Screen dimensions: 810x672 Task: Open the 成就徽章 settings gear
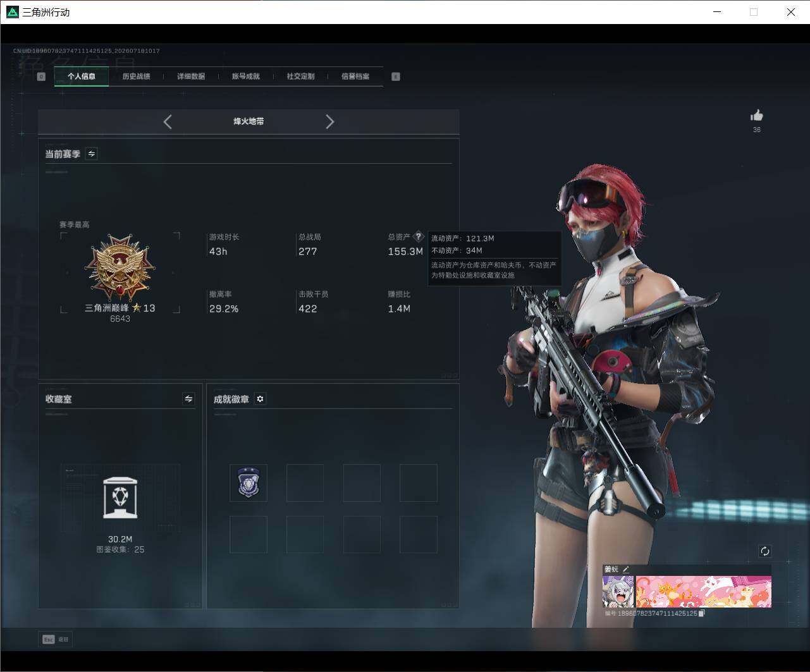pos(260,399)
